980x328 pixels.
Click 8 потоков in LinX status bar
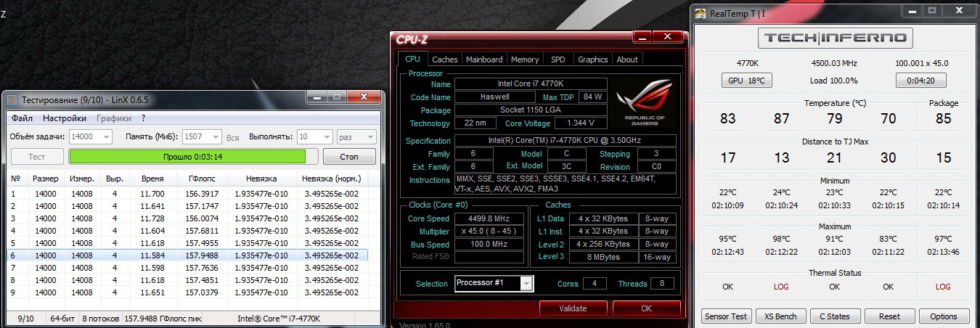(x=101, y=319)
